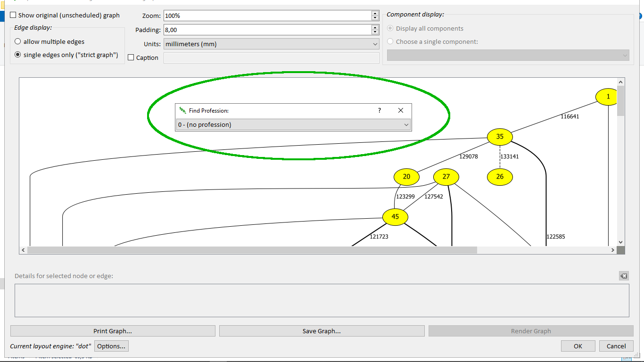Open help via the question mark in Find Profession

pyautogui.click(x=379, y=110)
